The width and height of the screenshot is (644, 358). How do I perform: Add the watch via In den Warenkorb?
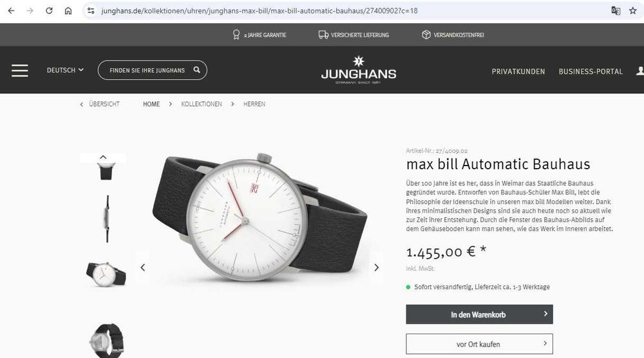coord(479,314)
